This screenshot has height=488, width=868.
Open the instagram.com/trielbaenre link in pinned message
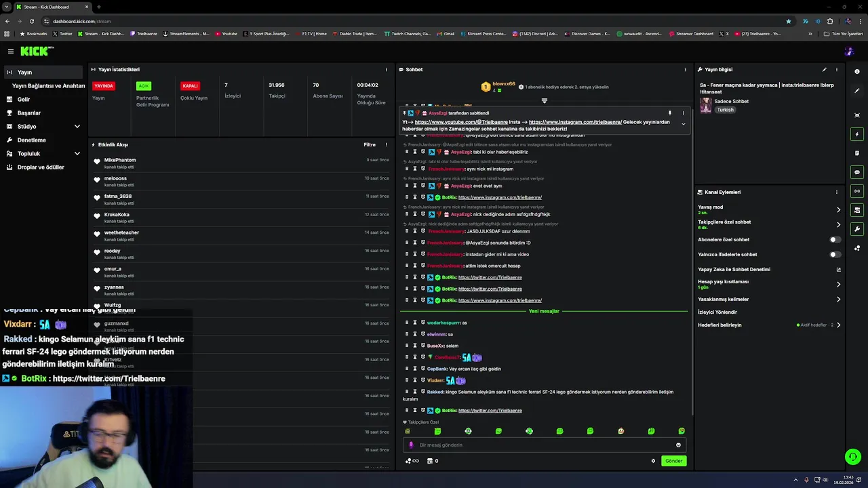point(575,122)
